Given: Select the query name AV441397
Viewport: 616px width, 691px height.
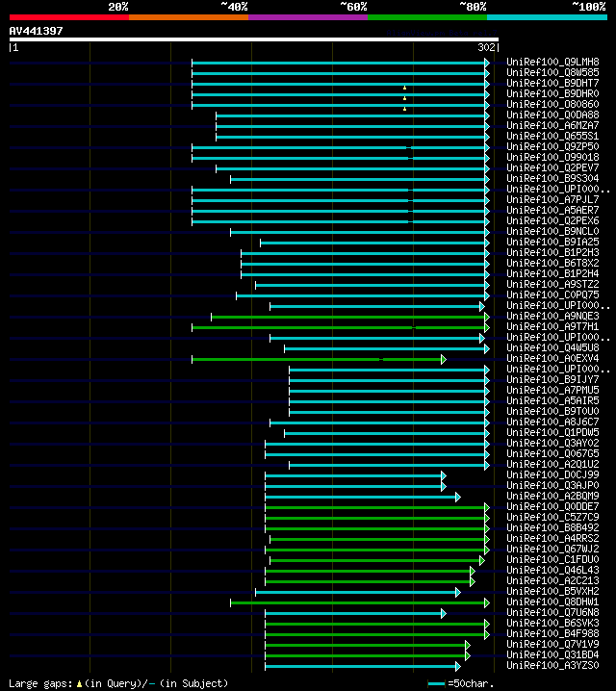Looking at the screenshot, I should point(37,31).
